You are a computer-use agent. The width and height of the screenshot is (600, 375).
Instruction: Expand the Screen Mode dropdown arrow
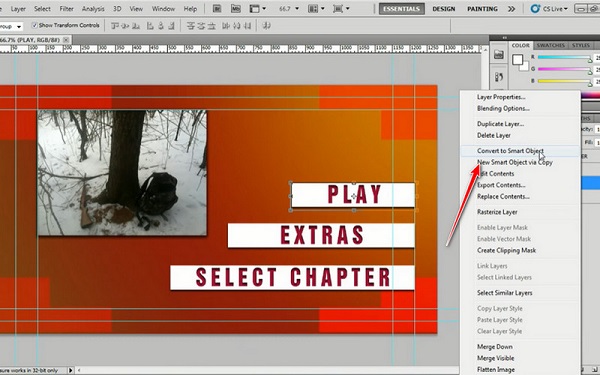point(347,8)
